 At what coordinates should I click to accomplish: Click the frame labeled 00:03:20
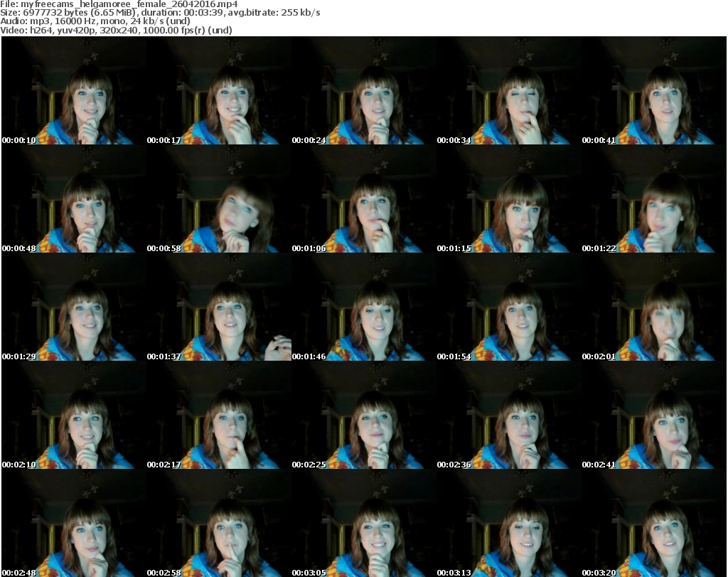(654, 524)
